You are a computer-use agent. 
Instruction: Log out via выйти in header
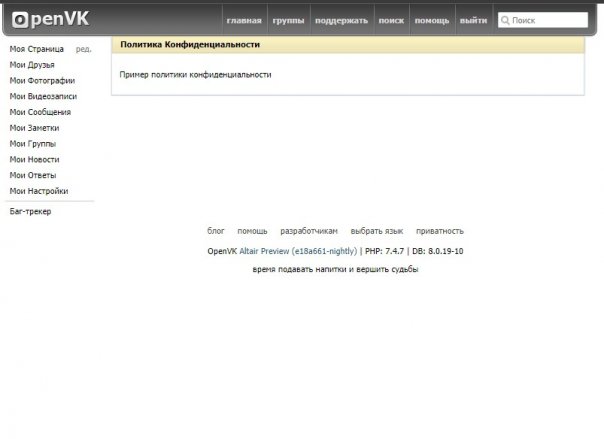click(473, 20)
